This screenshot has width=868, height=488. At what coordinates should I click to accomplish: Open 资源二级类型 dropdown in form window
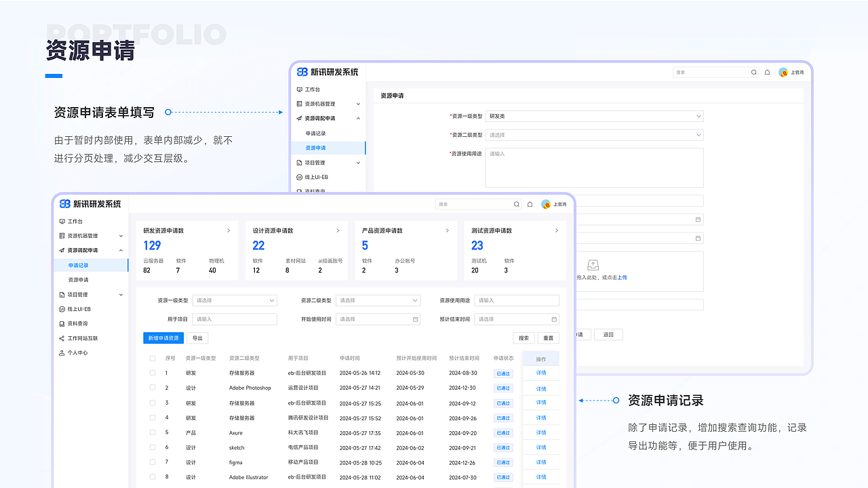click(594, 135)
